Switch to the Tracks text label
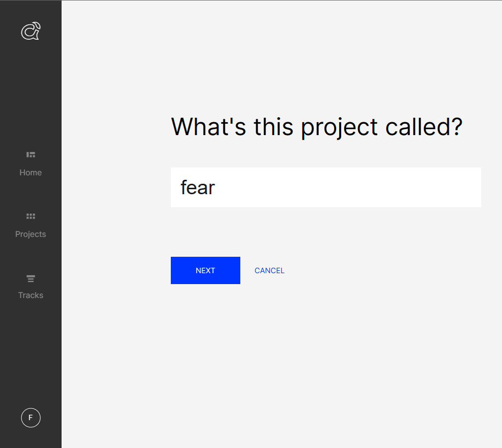Image resolution: width=502 pixels, height=448 pixels. coord(31,295)
